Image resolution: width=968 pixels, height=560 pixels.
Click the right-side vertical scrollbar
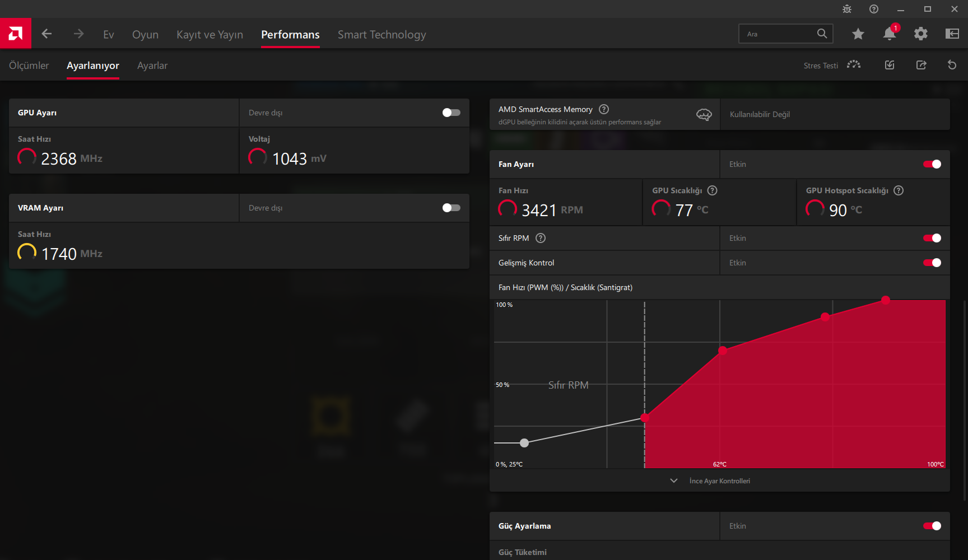pos(965,400)
